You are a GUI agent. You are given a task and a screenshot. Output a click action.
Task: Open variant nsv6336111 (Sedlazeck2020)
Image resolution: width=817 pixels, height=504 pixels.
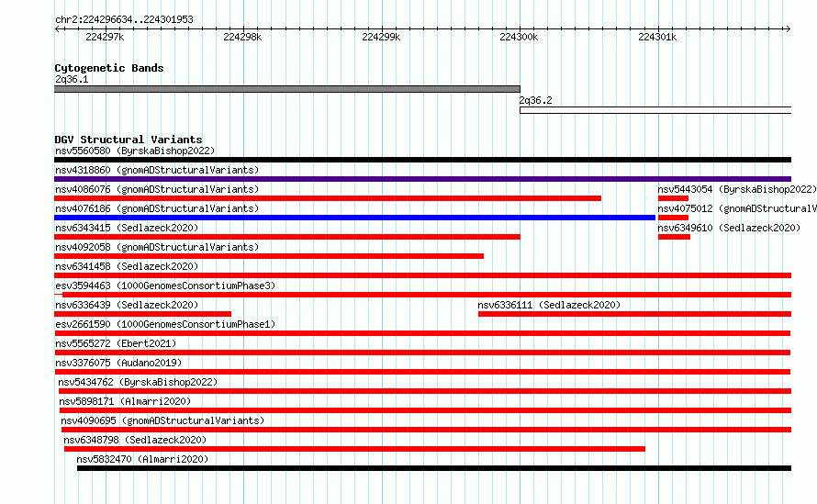click(549, 305)
